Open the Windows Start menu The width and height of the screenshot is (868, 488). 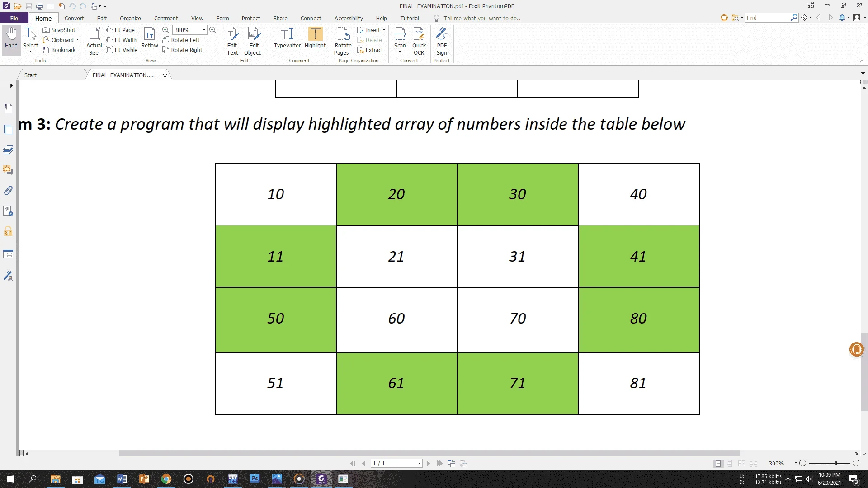[11, 479]
